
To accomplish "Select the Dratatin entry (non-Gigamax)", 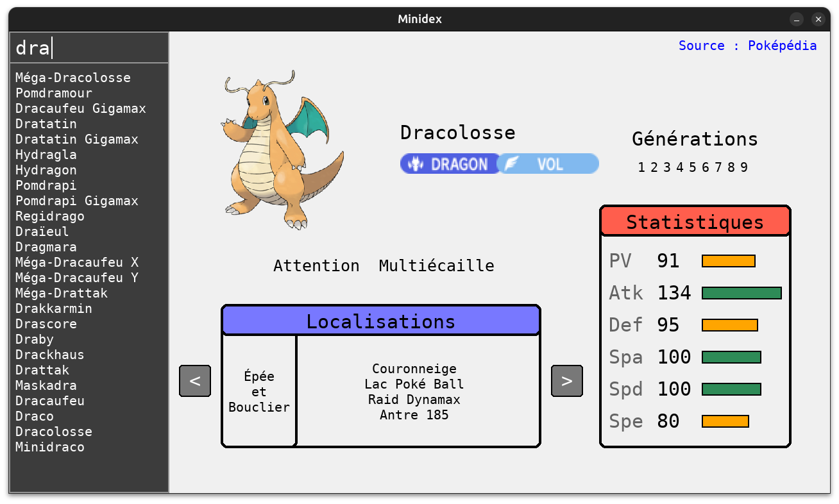I will (46, 124).
